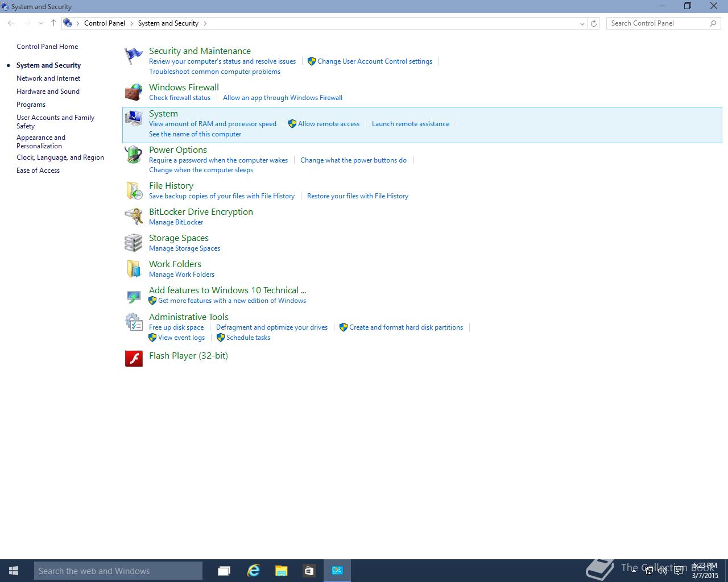
Task: Click Manage Storage Spaces link
Action: click(x=184, y=248)
